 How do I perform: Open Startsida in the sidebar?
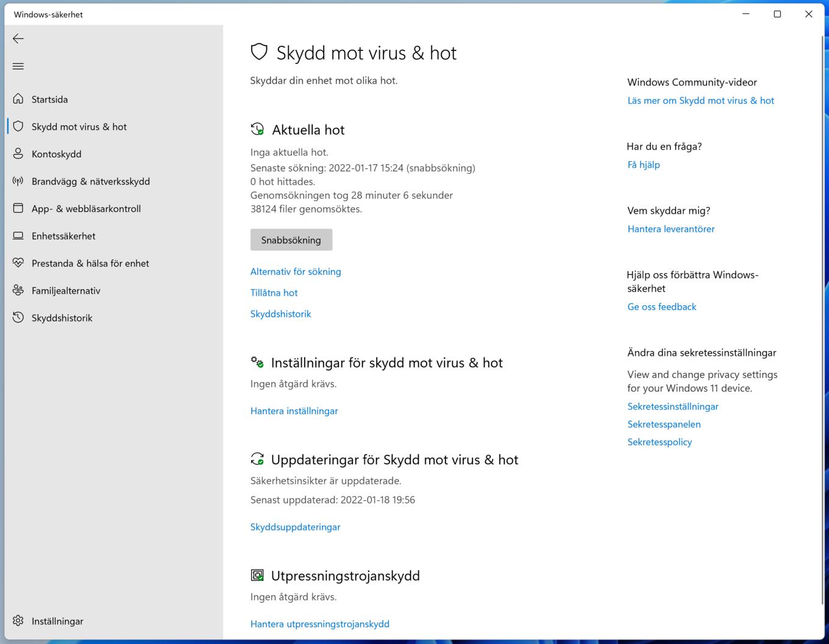click(x=114, y=99)
